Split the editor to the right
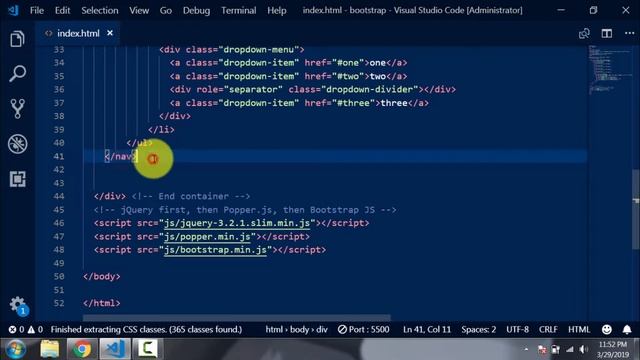Image resolution: width=640 pixels, height=360 pixels. (x=607, y=33)
